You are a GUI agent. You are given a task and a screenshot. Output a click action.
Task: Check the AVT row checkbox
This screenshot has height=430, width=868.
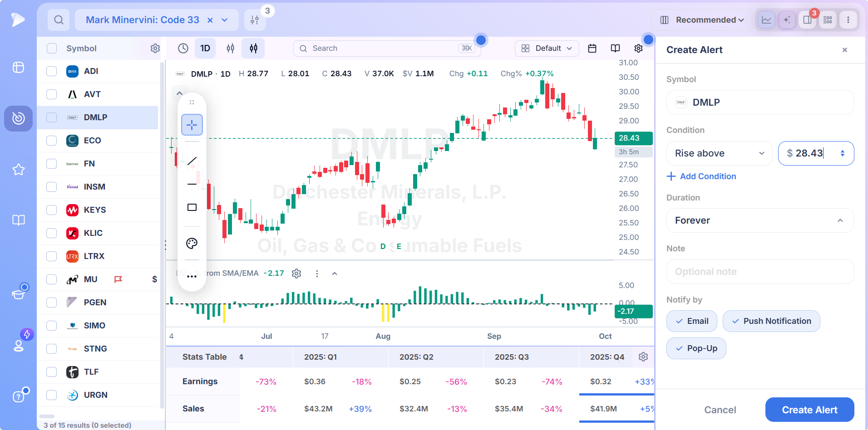(x=52, y=94)
